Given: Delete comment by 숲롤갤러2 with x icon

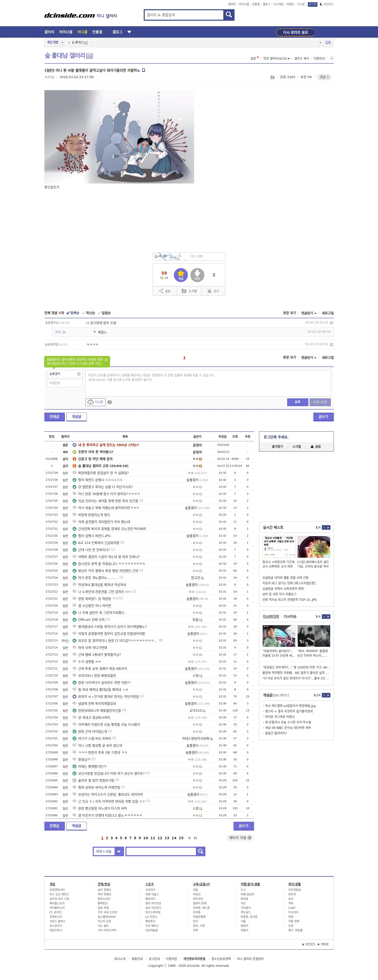Looking at the screenshot, I should 331,345.
